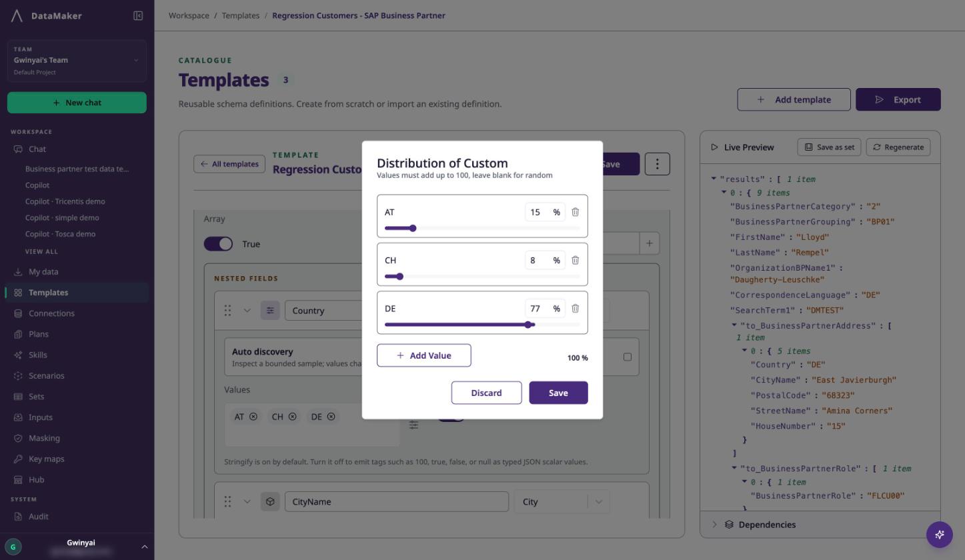Viewport: 965px width, 560px height.
Task: Remove the AT value tag
Action: point(253,417)
